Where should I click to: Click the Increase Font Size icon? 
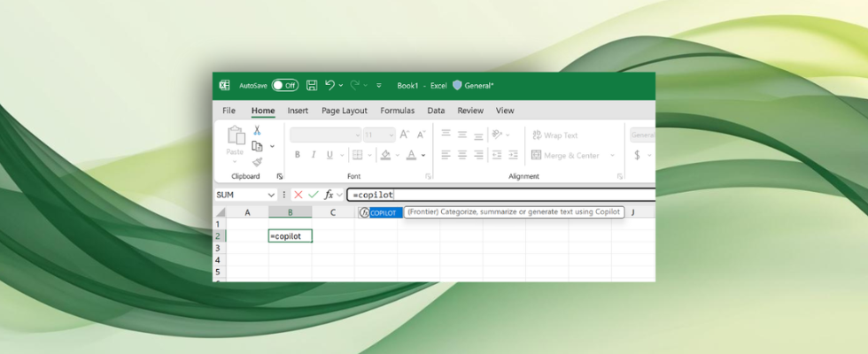click(x=404, y=135)
